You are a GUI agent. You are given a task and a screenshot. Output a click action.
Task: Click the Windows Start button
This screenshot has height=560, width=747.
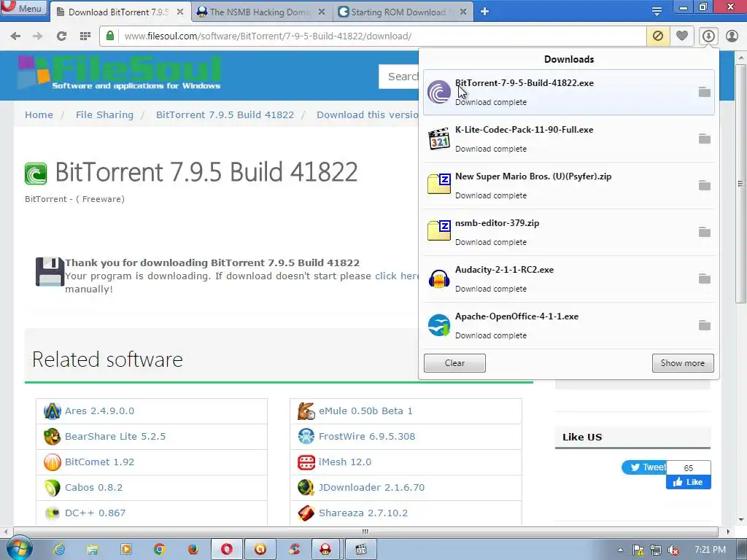pos(20,549)
